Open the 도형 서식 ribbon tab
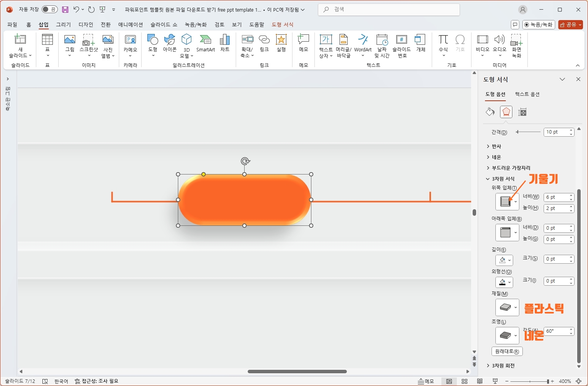The width and height of the screenshot is (588, 386). tap(282, 24)
